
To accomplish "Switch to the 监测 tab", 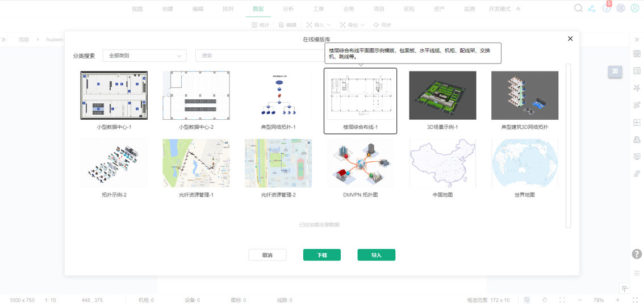I will [470, 9].
